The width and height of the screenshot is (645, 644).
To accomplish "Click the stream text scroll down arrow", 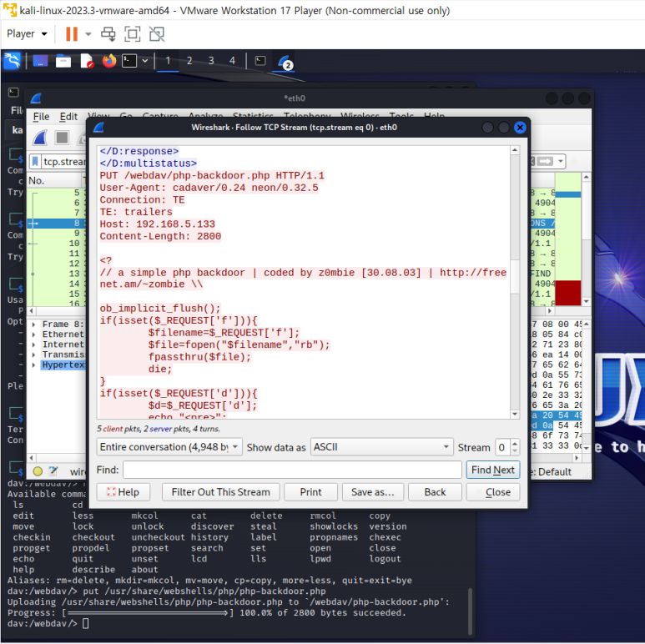I will click(x=515, y=414).
